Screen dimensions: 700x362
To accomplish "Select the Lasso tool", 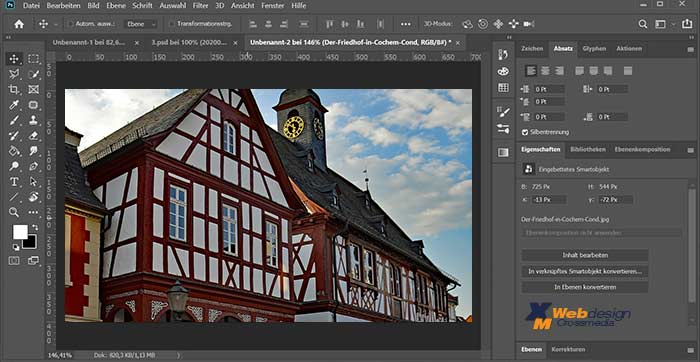I will (14, 74).
